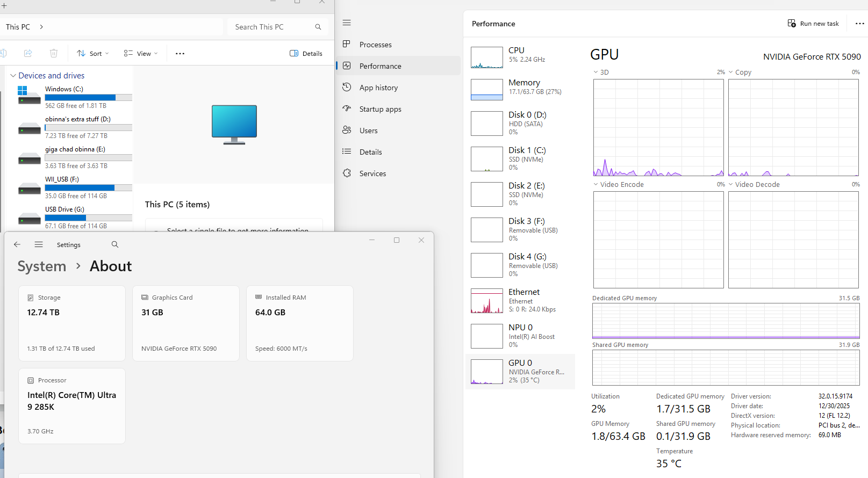Click "NVIDIA GeForce RTX 5090" GPU title

(812, 56)
